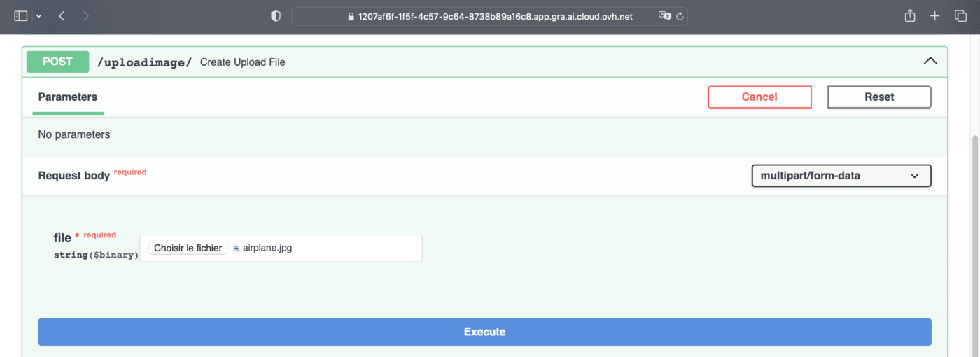The height and width of the screenshot is (357, 980).
Task: Collapse the /uploadimage/ endpoint chevron
Action: point(930,62)
